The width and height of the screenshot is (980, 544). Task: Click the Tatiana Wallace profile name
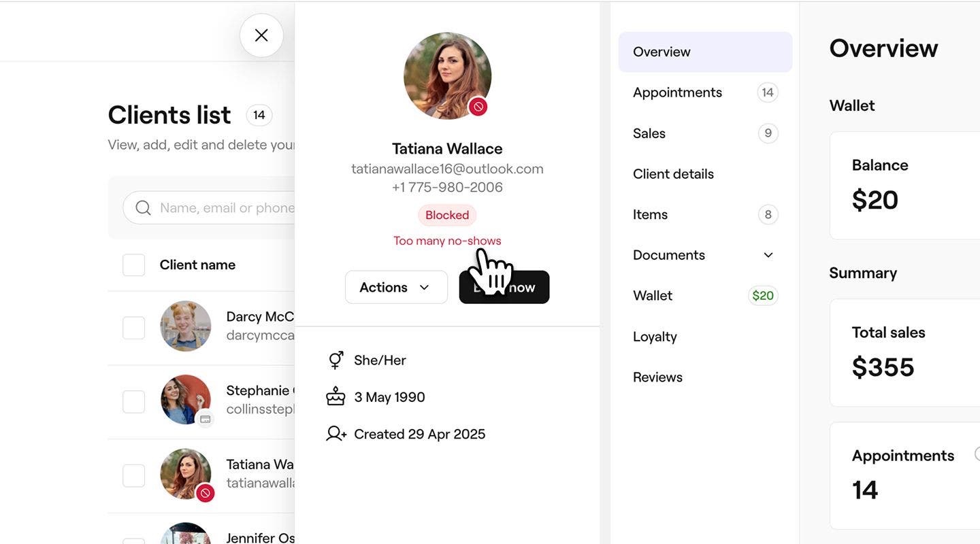(447, 148)
